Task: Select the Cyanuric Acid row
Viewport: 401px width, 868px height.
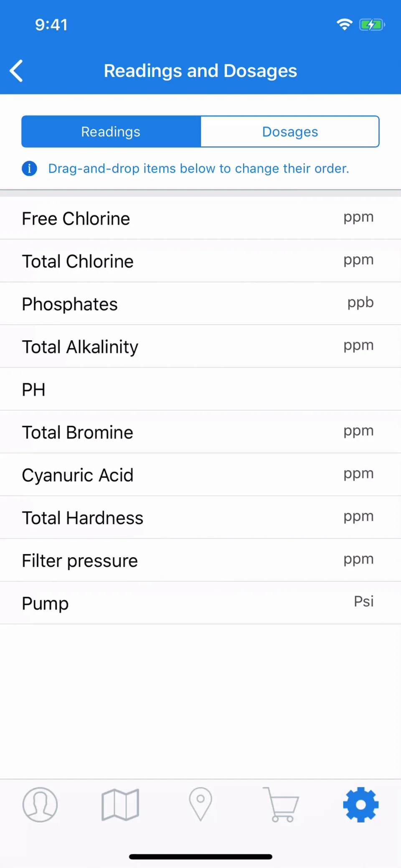Action: pyautogui.click(x=200, y=475)
